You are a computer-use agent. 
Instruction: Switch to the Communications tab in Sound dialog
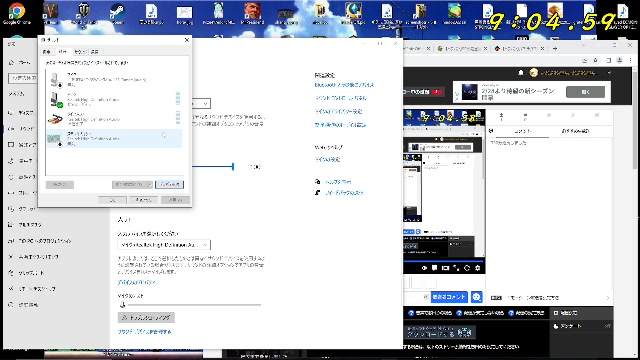(x=95, y=52)
